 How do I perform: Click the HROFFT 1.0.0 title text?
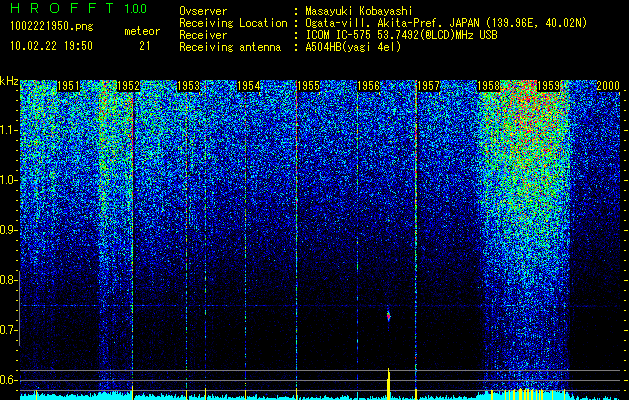tap(79, 8)
